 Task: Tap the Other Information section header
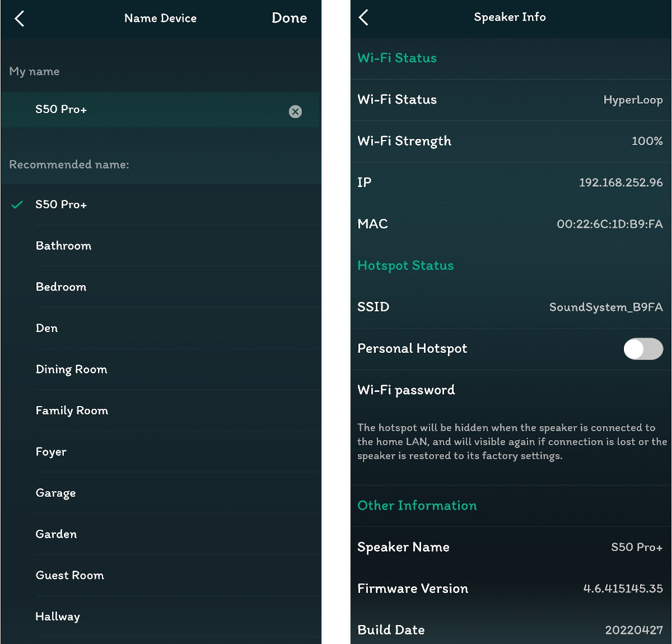pos(417,506)
